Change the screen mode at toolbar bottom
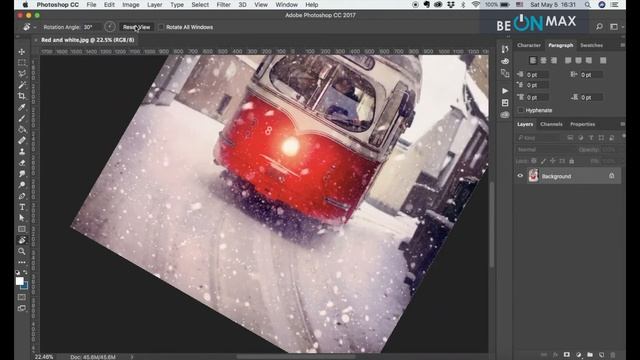 pos(22,308)
